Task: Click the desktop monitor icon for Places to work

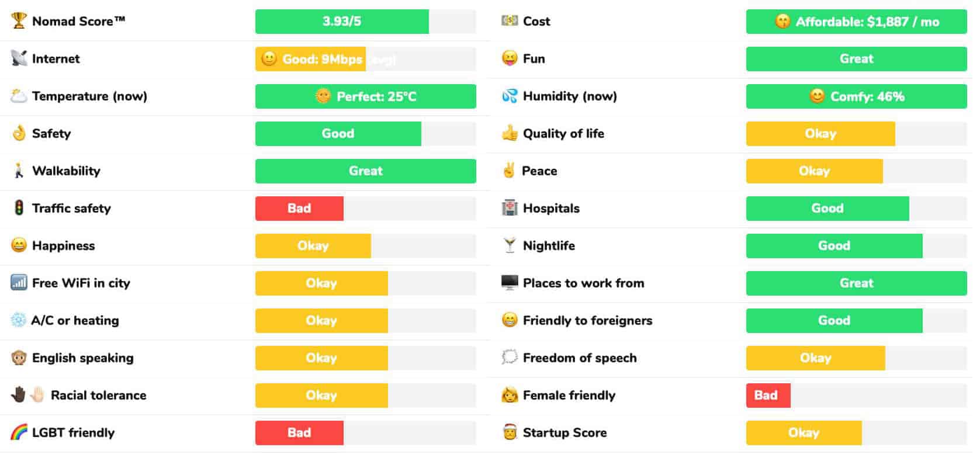Action: click(x=510, y=283)
